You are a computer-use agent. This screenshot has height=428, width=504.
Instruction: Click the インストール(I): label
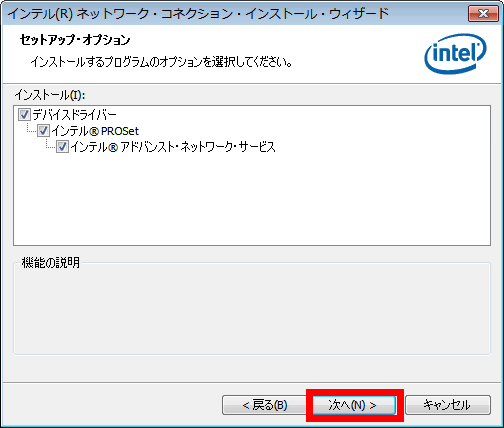pyautogui.click(x=49, y=95)
